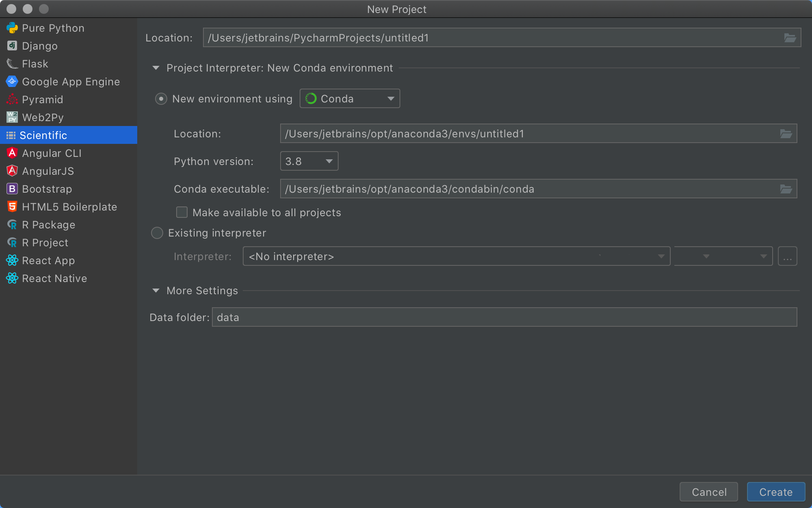The width and height of the screenshot is (812, 508).
Task: Click the Angular CLI label
Action: 52,153
